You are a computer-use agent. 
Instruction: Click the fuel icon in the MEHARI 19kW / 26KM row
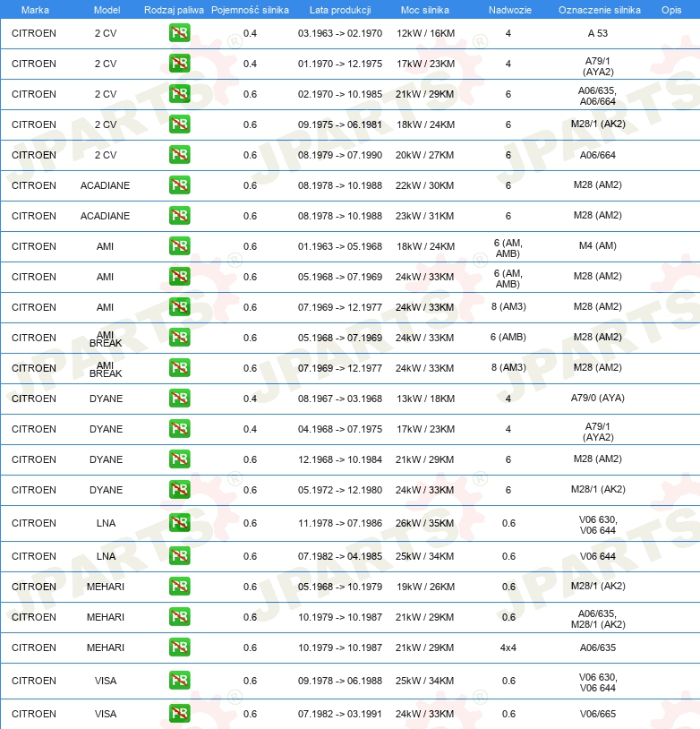(179, 587)
